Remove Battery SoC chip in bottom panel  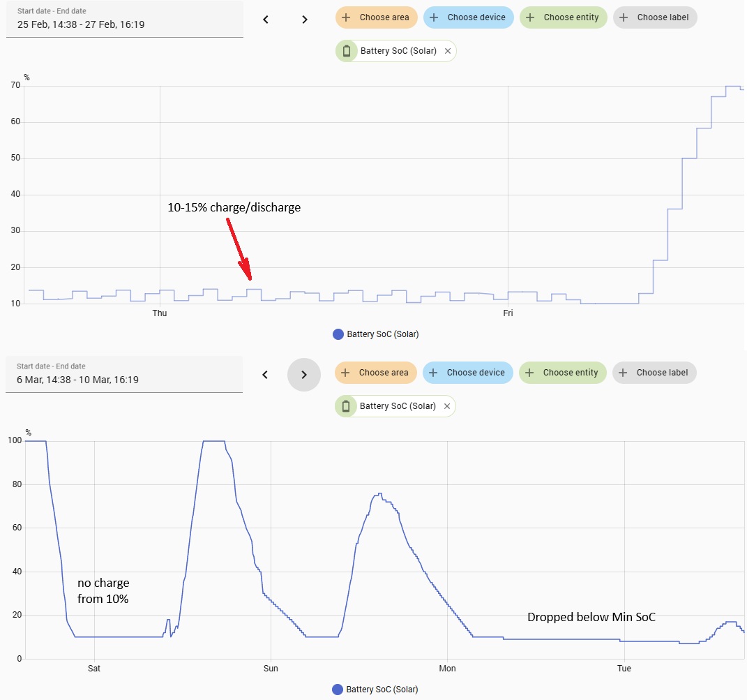[447, 406]
